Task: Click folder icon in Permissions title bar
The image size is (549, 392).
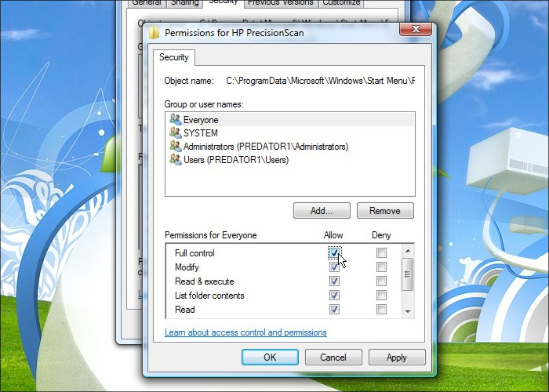Action: tap(155, 33)
